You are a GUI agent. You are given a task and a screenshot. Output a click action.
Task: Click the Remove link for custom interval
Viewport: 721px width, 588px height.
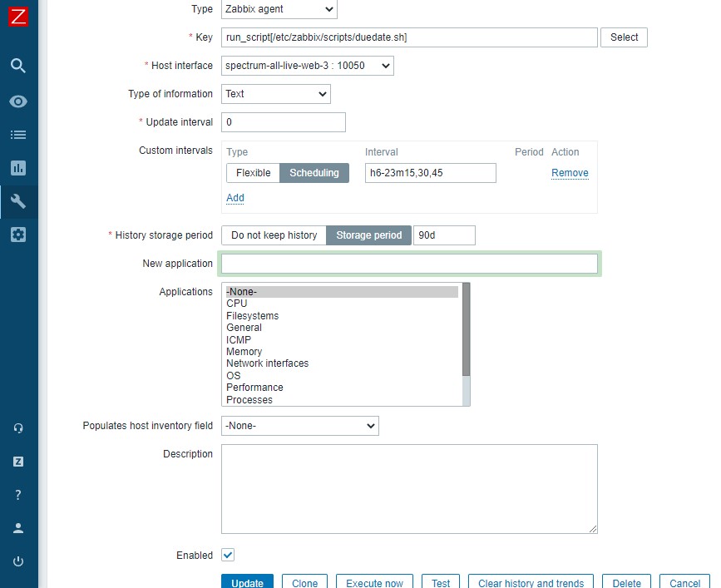570,173
